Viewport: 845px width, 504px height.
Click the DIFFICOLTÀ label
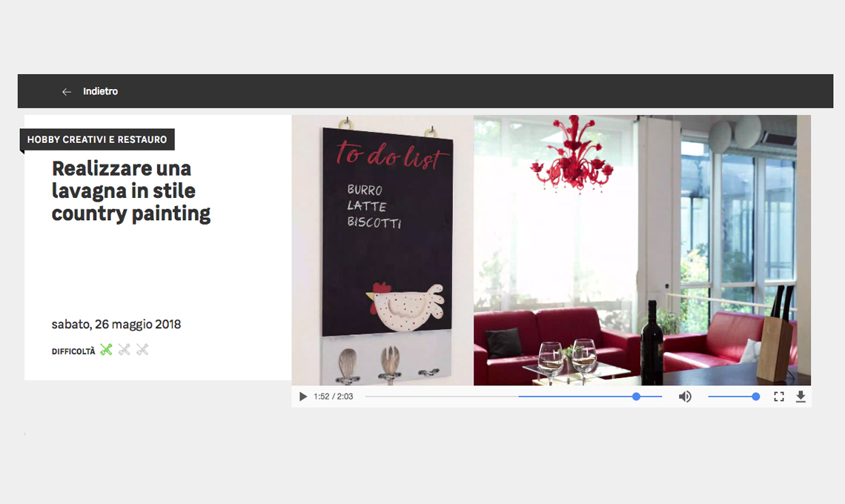coord(73,351)
